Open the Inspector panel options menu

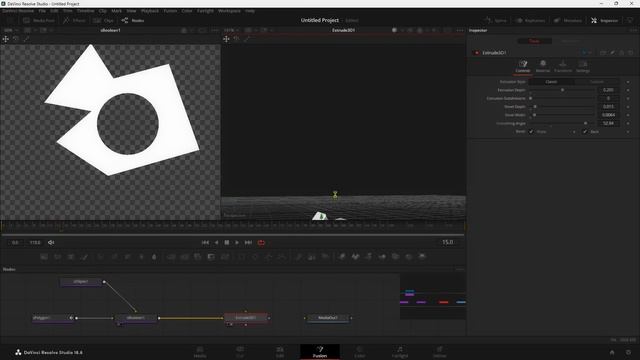[633, 30]
